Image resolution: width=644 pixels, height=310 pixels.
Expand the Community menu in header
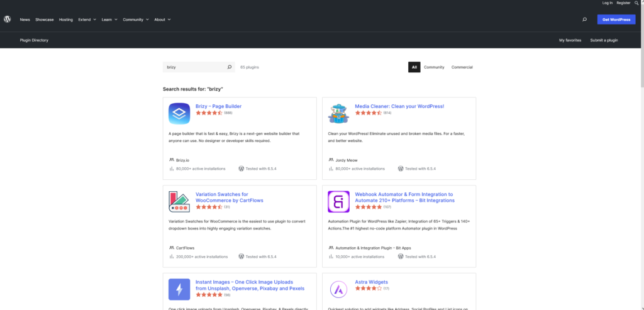[x=136, y=19]
